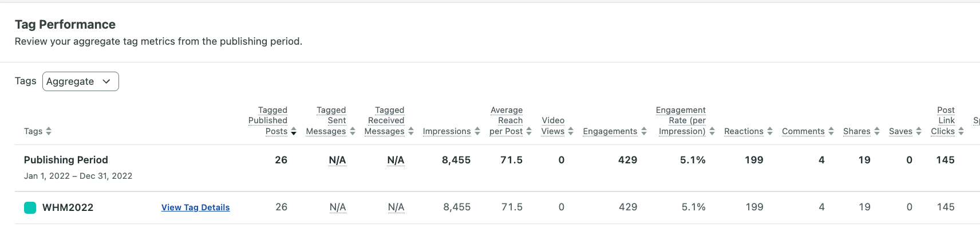The image size is (980, 235).
Task: Click N/A under Tagged Sent Messages for Publishing Period
Action: [x=337, y=160]
